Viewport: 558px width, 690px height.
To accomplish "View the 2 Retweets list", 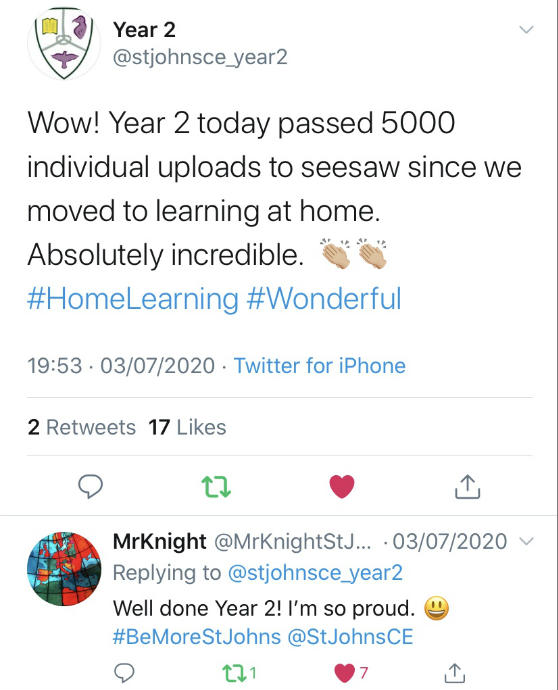I will [81, 427].
